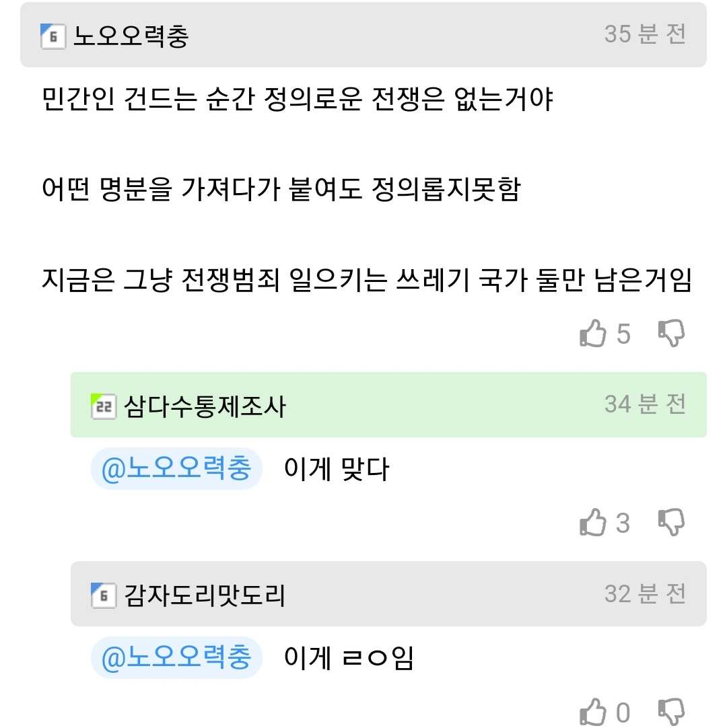Image resolution: width=727 pixels, height=728 pixels.
Task: Click the "34 분 전" timestamp
Action: 644,404
